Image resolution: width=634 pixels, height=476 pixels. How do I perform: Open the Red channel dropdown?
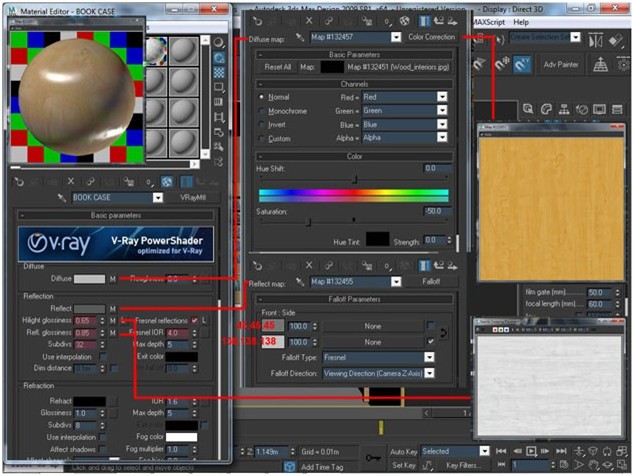tap(442, 97)
